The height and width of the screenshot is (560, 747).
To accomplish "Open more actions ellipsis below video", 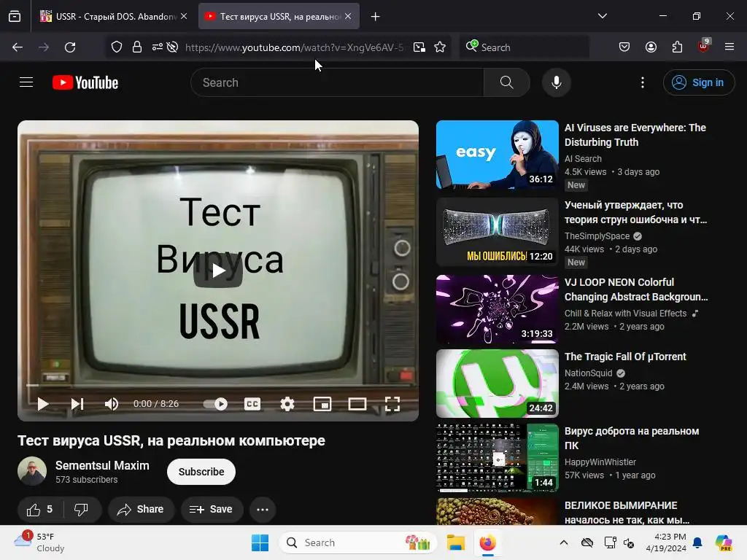I will (263, 510).
